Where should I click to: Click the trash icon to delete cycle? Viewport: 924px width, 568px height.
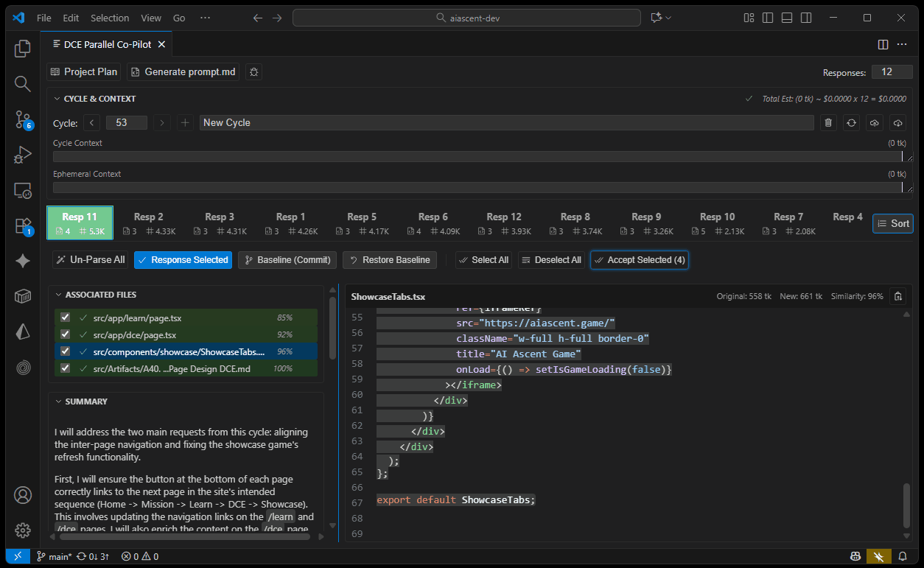pyautogui.click(x=828, y=123)
